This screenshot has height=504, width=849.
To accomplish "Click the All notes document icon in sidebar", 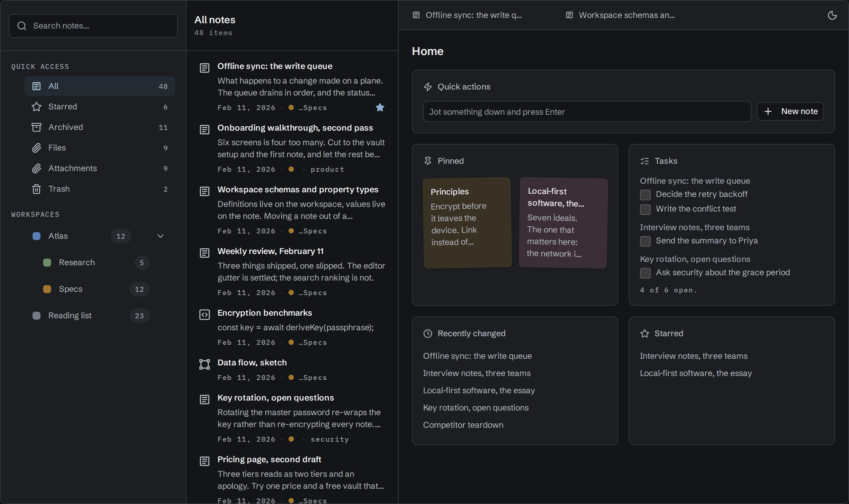I will click(x=36, y=86).
